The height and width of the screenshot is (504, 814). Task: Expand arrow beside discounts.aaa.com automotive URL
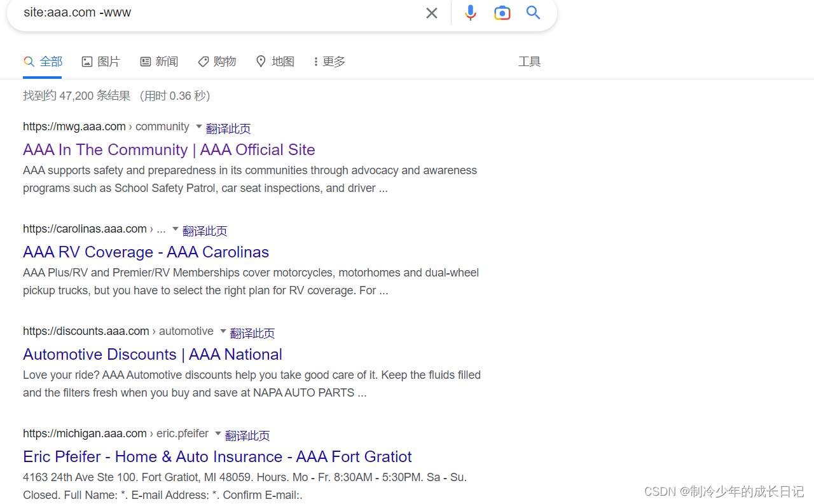(x=223, y=331)
